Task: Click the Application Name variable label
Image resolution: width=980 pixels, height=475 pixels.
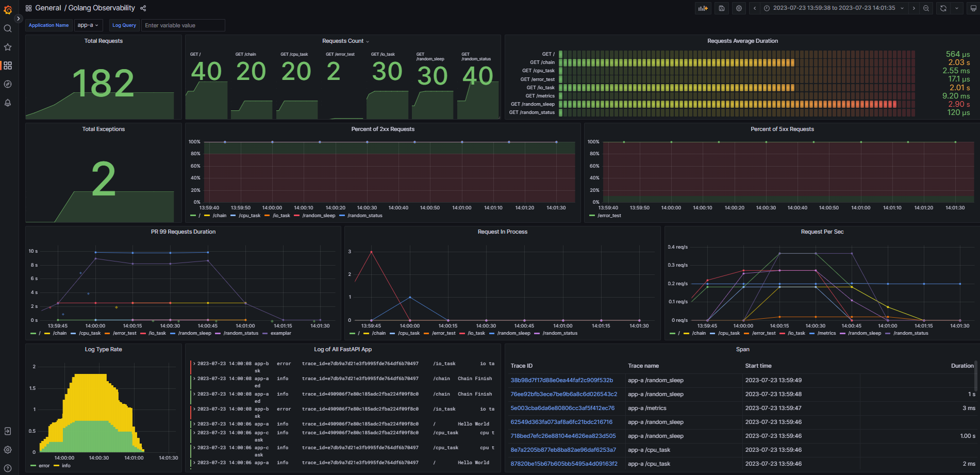Action: tap(48, 25)
